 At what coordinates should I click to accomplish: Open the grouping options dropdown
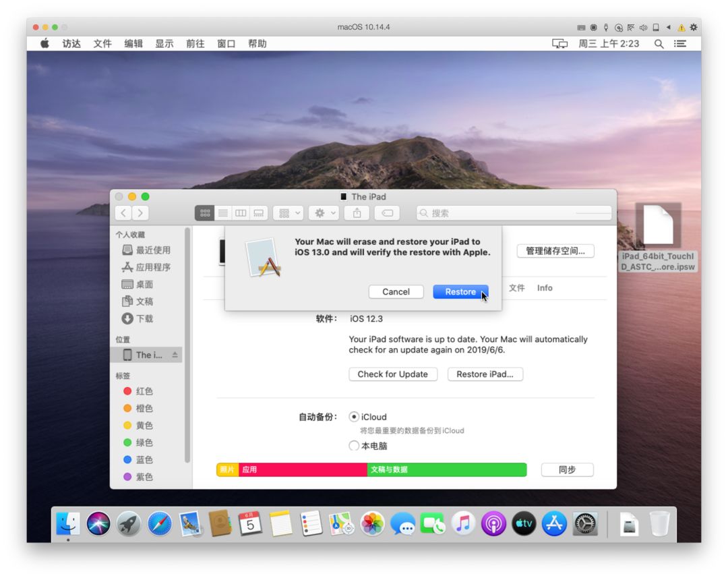click(x=288, y=212)
